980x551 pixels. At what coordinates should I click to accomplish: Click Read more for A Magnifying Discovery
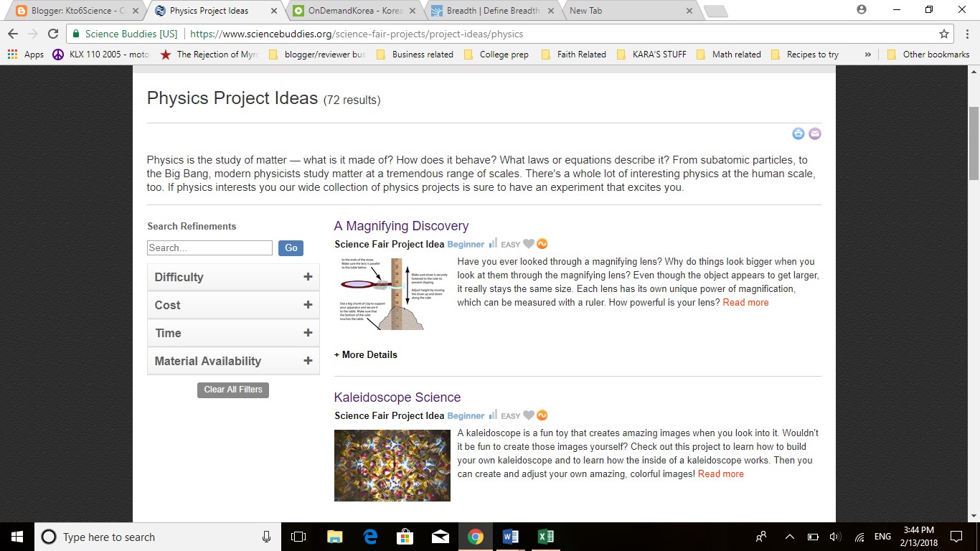coord(745,303)
